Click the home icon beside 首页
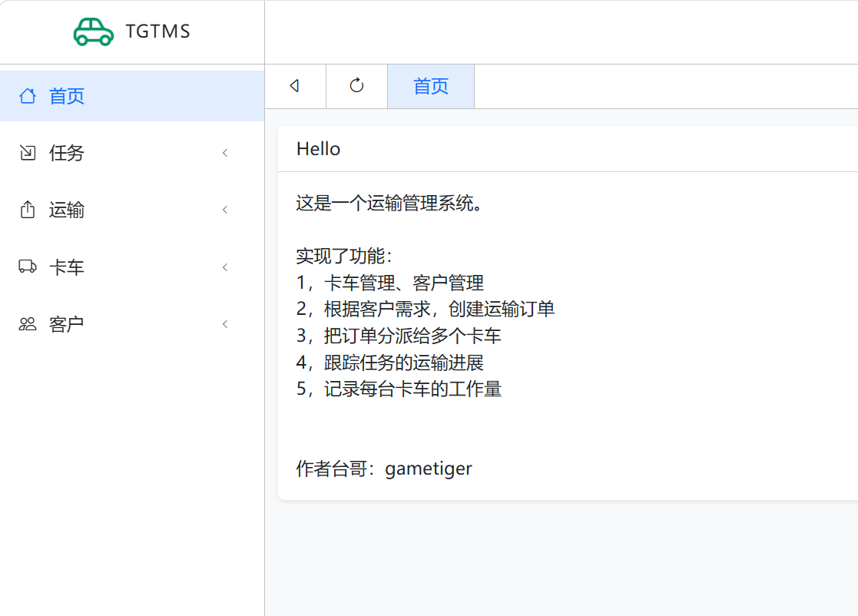This screenshot has height=616, width=858. click(x=28, y=96)
